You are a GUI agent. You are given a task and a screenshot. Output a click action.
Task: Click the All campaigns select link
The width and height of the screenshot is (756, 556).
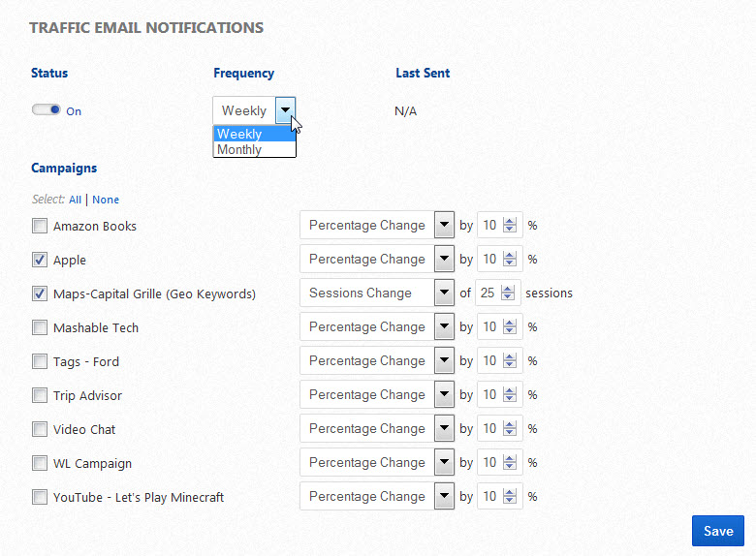[75, 200]
